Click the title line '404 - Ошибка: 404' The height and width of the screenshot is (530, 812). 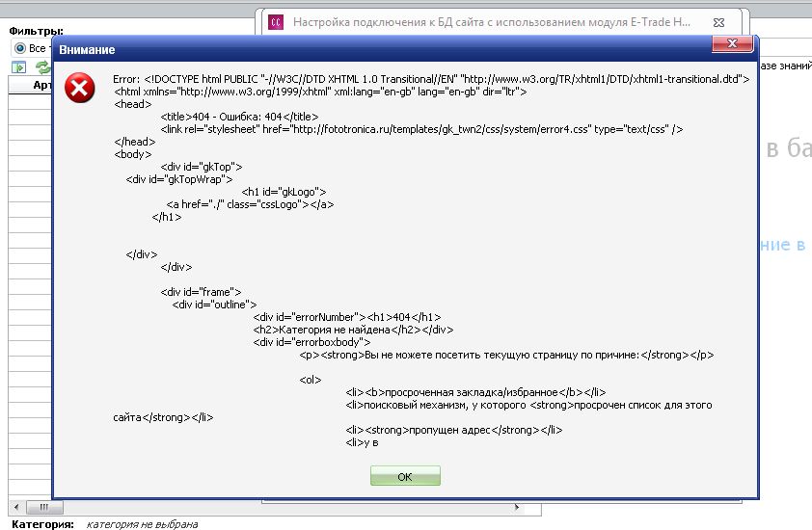[239, 117]
